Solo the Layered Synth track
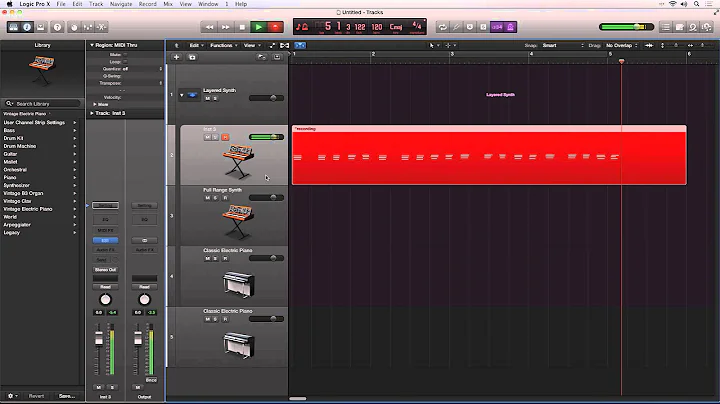The image size is (720, 404). tap(215, 99)
